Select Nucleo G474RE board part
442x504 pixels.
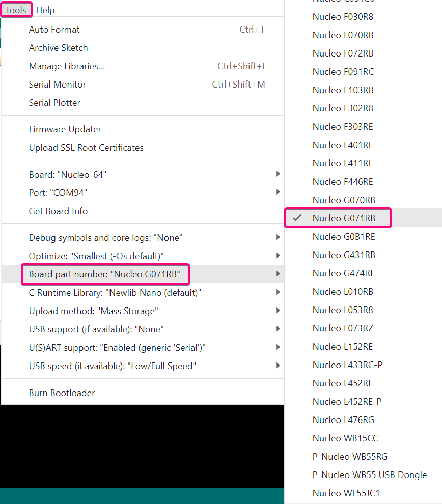point(363,273)
